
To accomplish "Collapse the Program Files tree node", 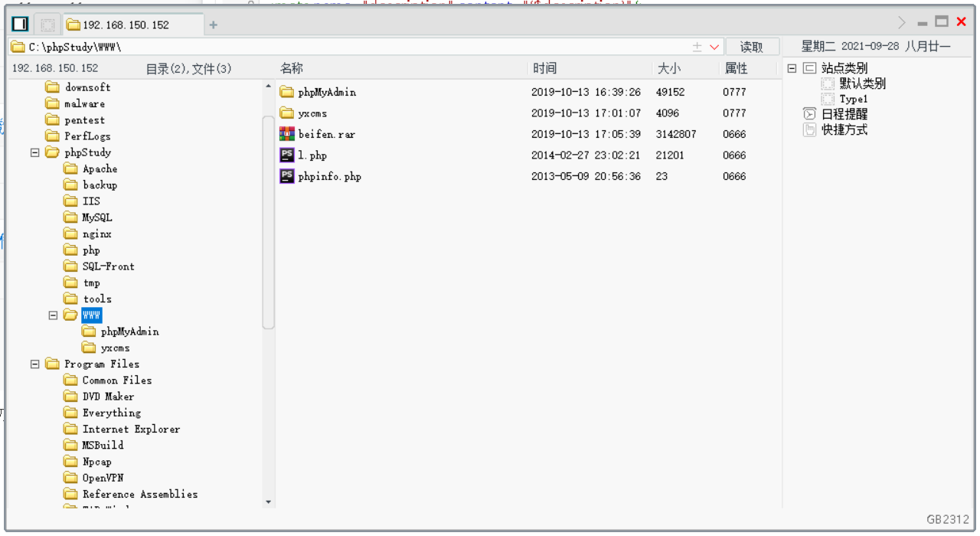I will pyautogui.click(x=34, y=364).
